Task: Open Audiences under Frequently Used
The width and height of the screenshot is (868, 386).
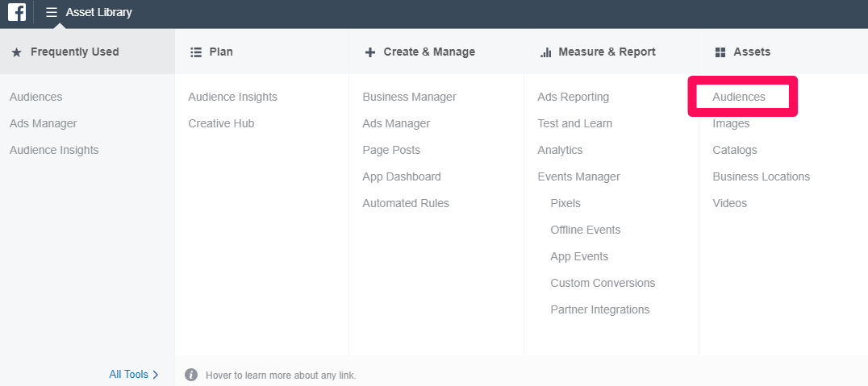Action: pyautogui.click(x=36, y=97)
